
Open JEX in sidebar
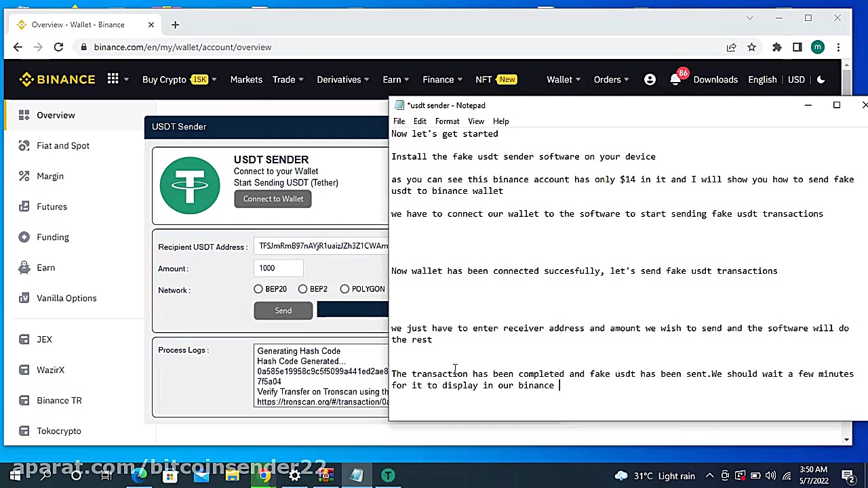(44, 340)
